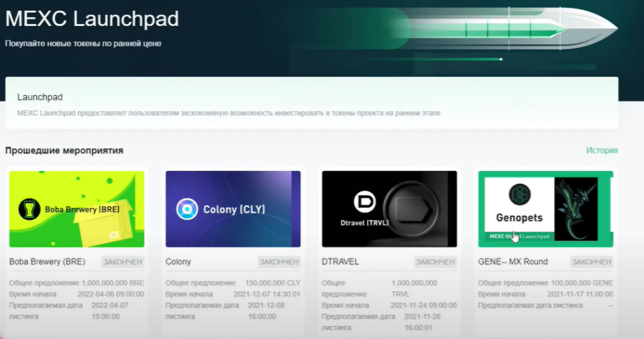Click the 100,000,000 GENE supply value
Screen dimensions: 644x339
pyautogui.click(x=581, y=283)
